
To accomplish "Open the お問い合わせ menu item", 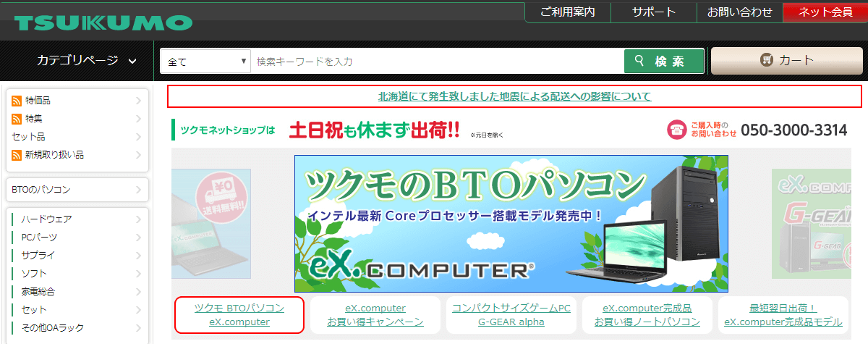I will (740, 12).
